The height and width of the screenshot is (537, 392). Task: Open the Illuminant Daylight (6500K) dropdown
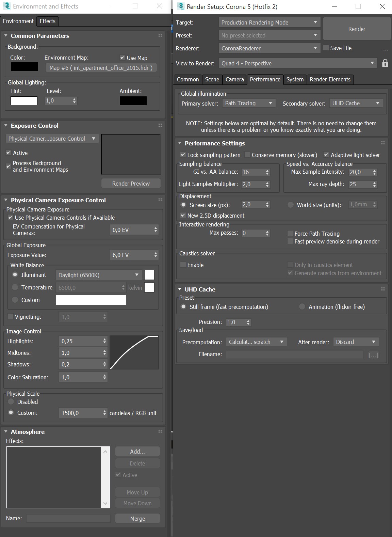point(99,275)
